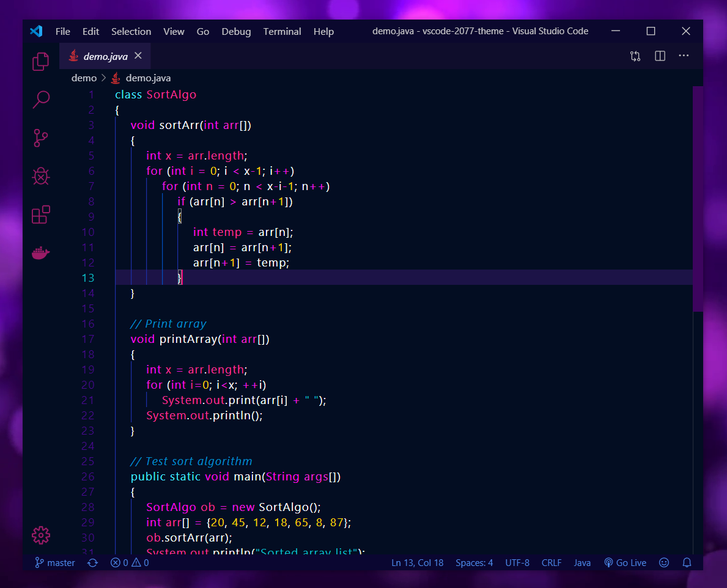Image resolution: width=727 pixels, height=588 pixels.
Task: Switch from the master branch
Action: [54, 562]
